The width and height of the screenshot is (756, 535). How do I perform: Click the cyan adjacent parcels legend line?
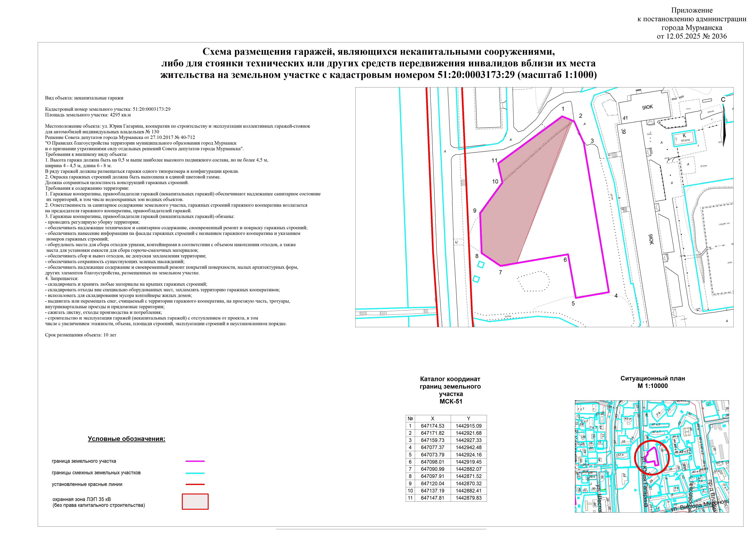click(195, 473)
